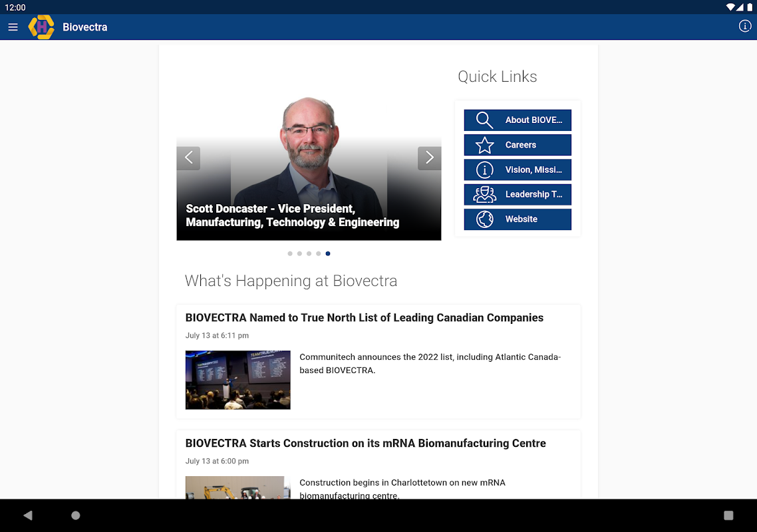Click Construction begins in Charlottetown text

(402, 489)
